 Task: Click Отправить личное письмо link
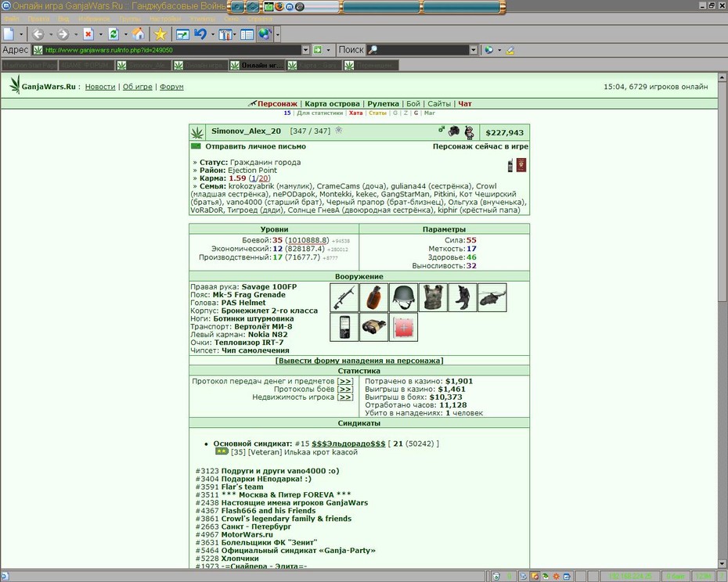[x=255, y=146]
